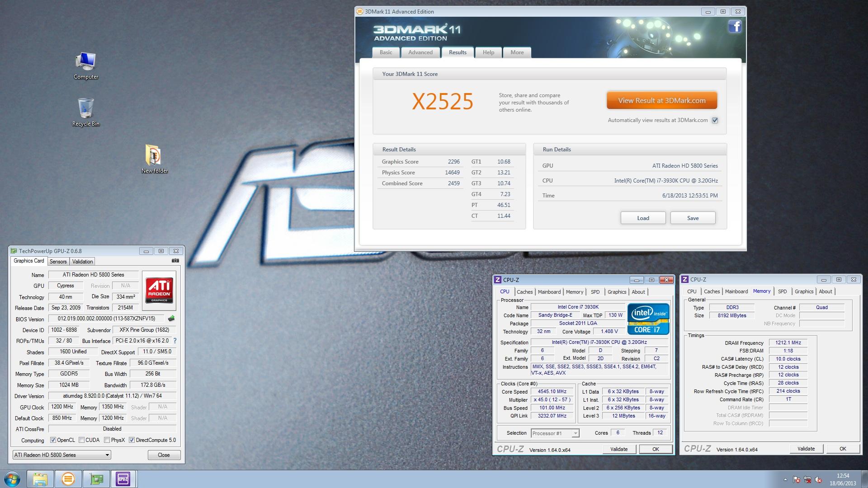Viewport: 868px width, 488px height.
Task: Click OK in the right CPU-Z Memory window
Action: 843,449
